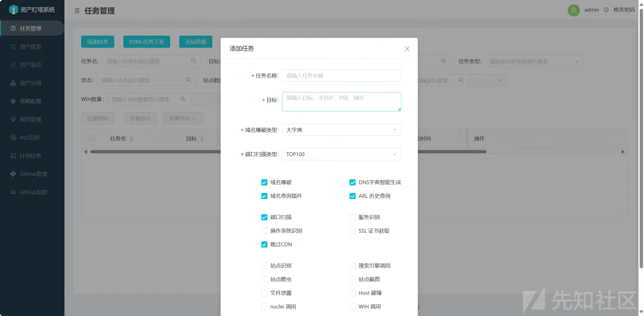644x316 pixels.
Task: Click the browser's vertical page scrollbar
Action: tap(641, 138)
